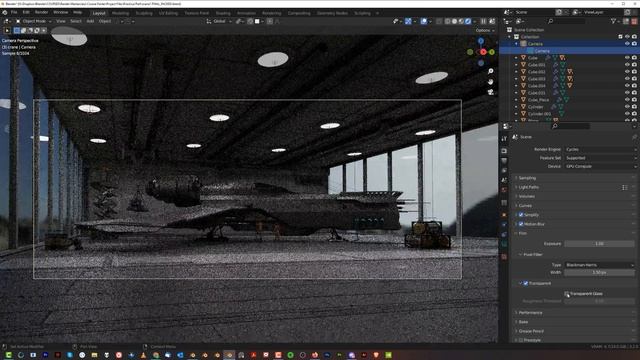The image size is (640, 360).
Task: Open the Render properties tab icon
Action: [x=504, y=151]
